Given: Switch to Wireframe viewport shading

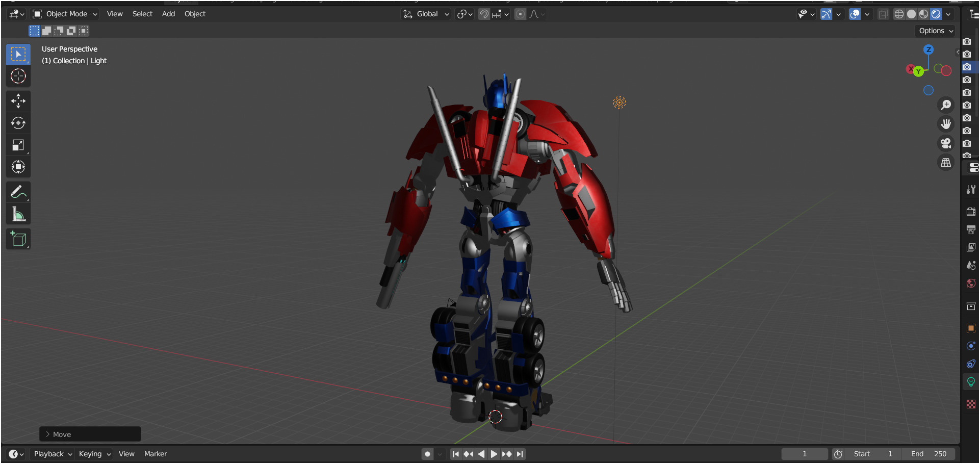Looking at the screenshot, I should click(x=899, y=14).
